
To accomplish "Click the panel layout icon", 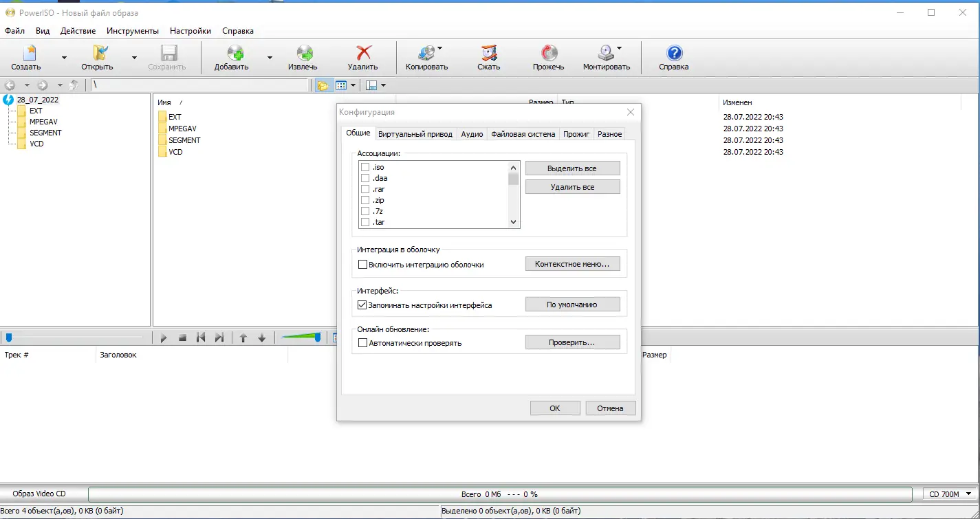I will tap(371, 85).
